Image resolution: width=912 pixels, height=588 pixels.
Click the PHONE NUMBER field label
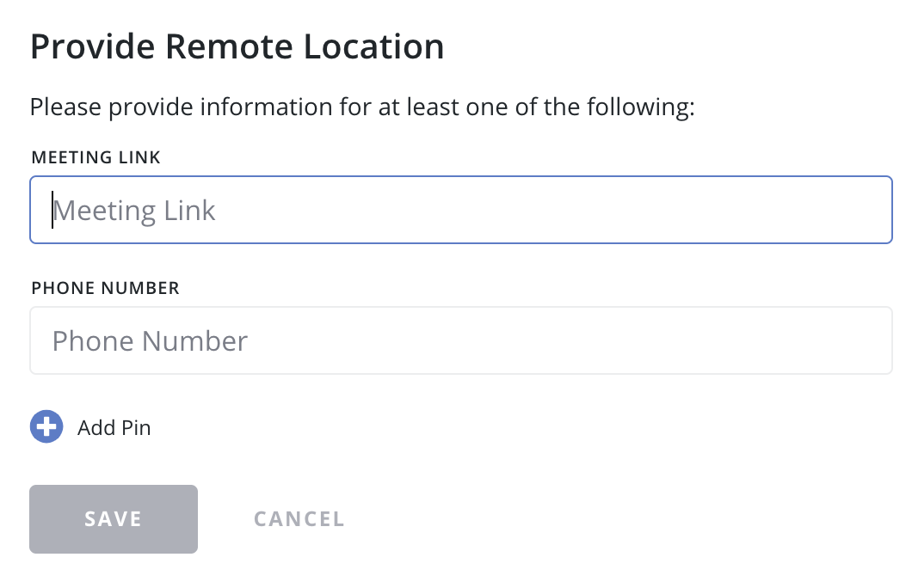coord(105,288)
